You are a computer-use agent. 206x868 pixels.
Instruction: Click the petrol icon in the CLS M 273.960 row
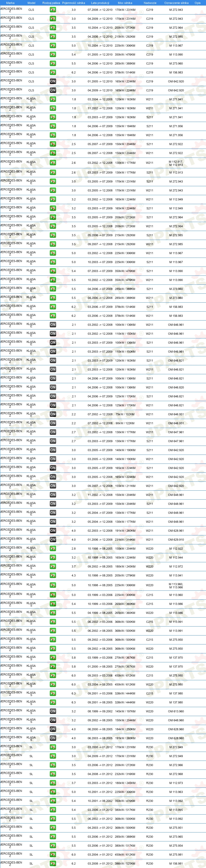(53, 63)
